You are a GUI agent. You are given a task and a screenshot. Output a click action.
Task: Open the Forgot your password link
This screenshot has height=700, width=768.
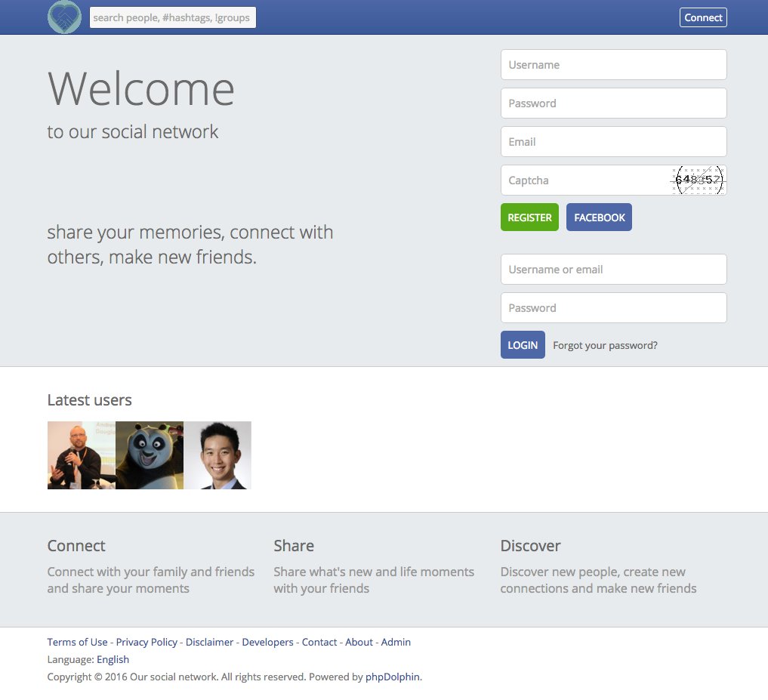pos(605,345)
